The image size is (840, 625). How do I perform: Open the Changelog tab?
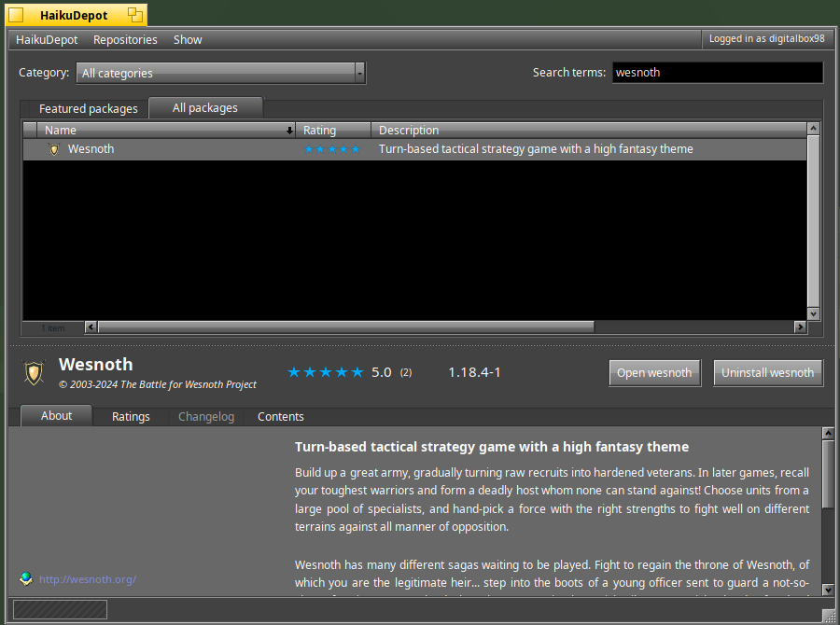tap(206, 417)
